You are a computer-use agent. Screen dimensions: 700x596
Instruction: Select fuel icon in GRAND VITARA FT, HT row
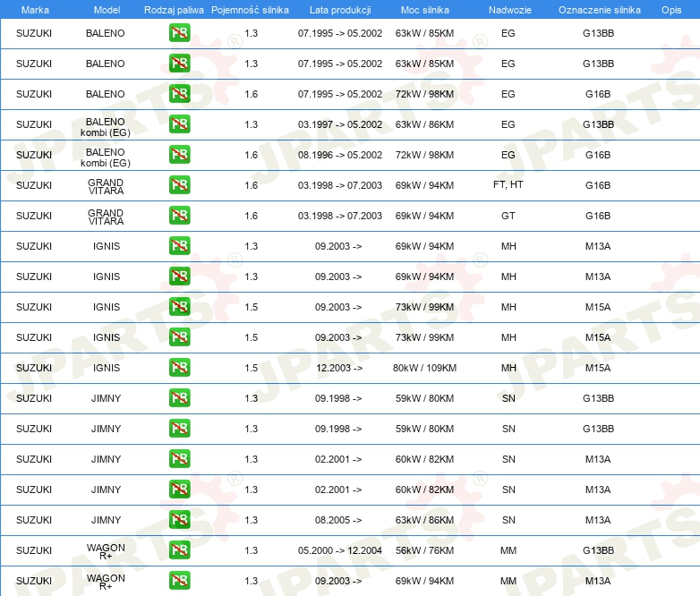tap(179, 185)
